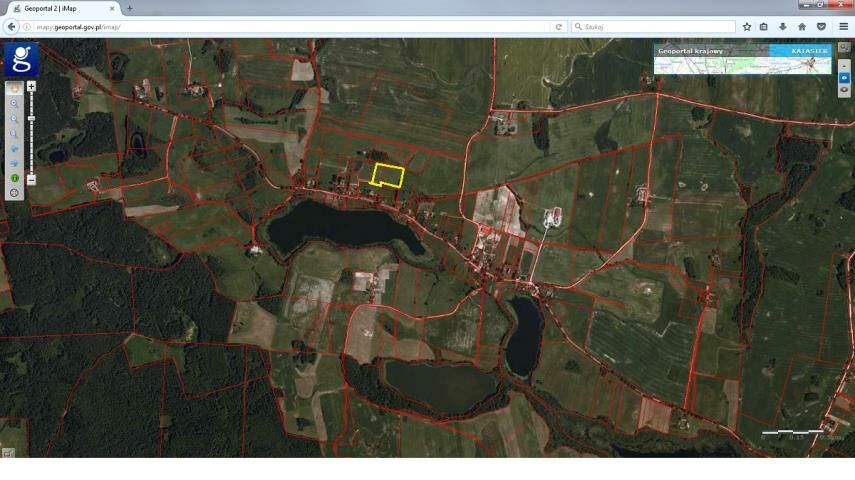This screenshot has height=480, width=855.
Task: Collapse the layer panel arrow button
Action: [x=845, y=65]
